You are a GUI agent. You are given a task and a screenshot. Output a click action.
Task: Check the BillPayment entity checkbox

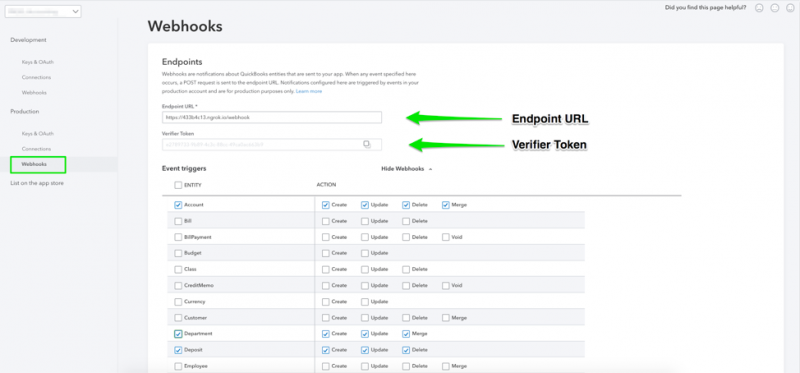pyautogui.click(x=178, y=237)
